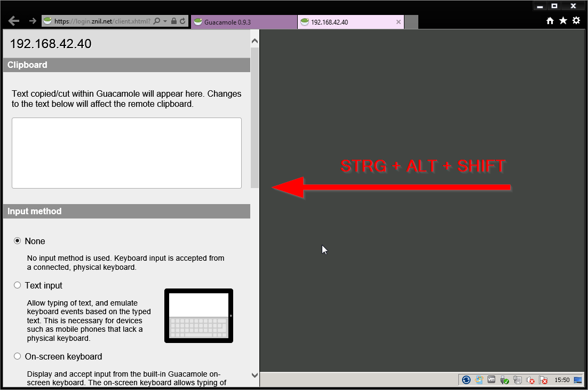Click the Action Center flag tray icon

coord(543,380)
